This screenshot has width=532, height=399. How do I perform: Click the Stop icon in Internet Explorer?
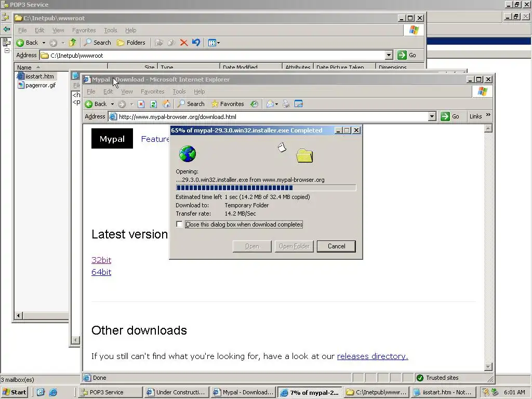141,104
